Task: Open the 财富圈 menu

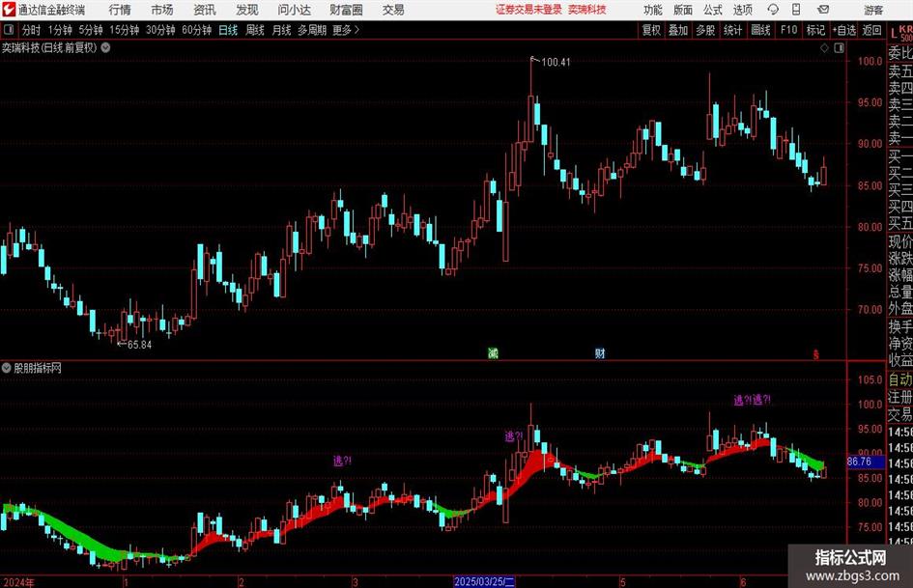Action: tap(346, 10)
